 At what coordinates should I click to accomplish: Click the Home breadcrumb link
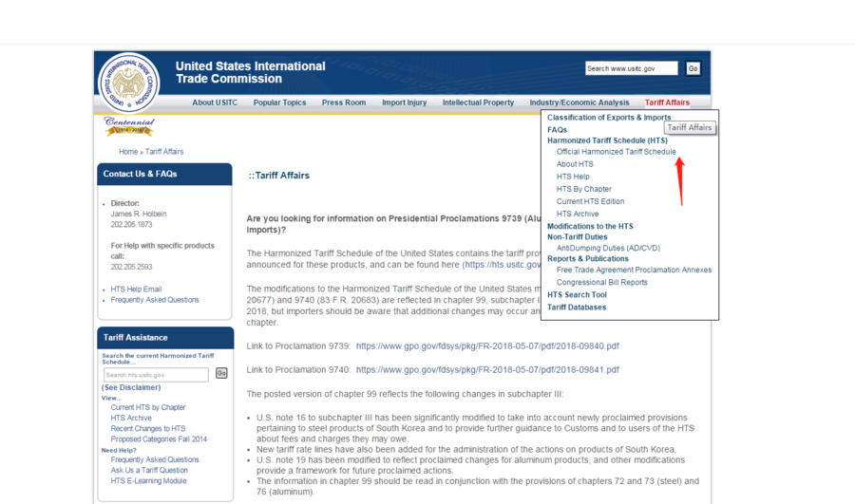point(128,152)
